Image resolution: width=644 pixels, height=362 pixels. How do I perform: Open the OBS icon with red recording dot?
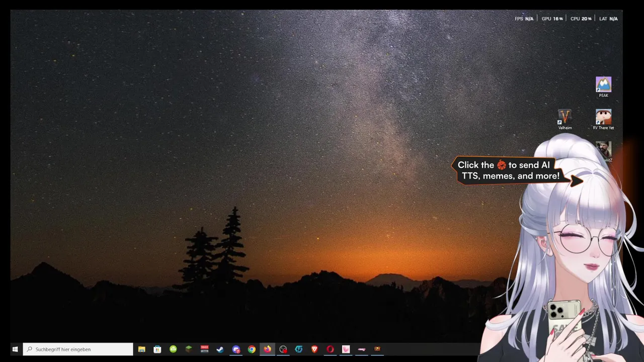(x=283, y=349)
